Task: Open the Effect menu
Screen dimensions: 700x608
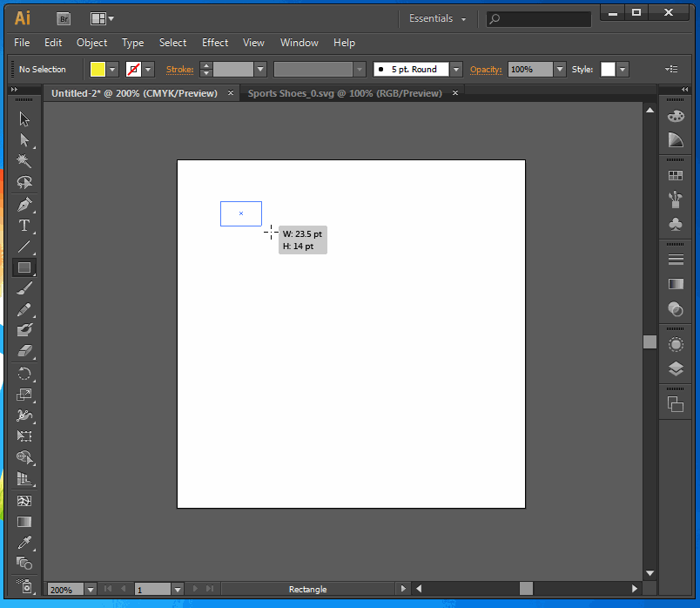Action: click(x=215, y=43)
